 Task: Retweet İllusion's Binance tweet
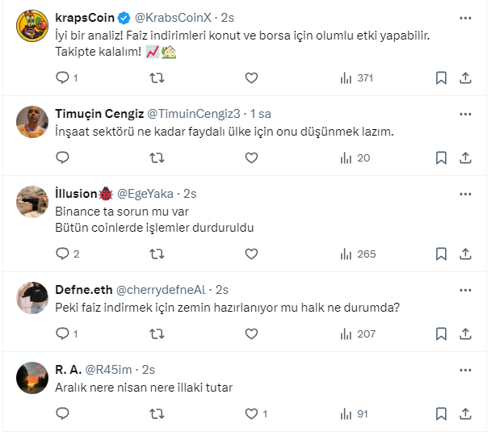[158, 254]
